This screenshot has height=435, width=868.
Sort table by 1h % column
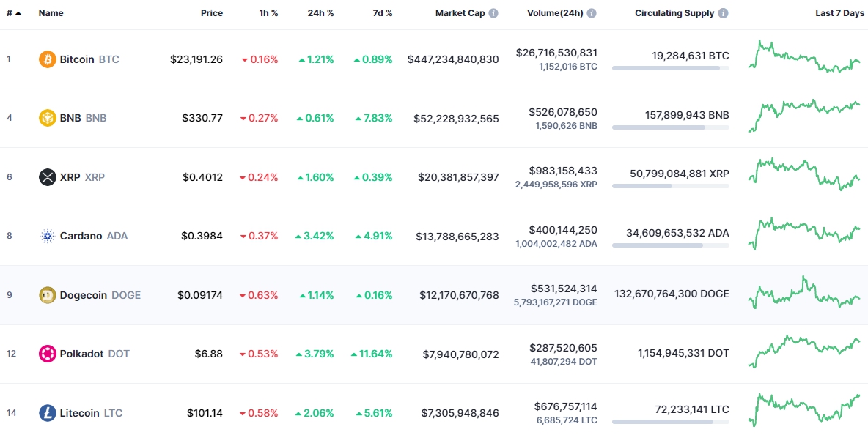(x=268, y=13)
